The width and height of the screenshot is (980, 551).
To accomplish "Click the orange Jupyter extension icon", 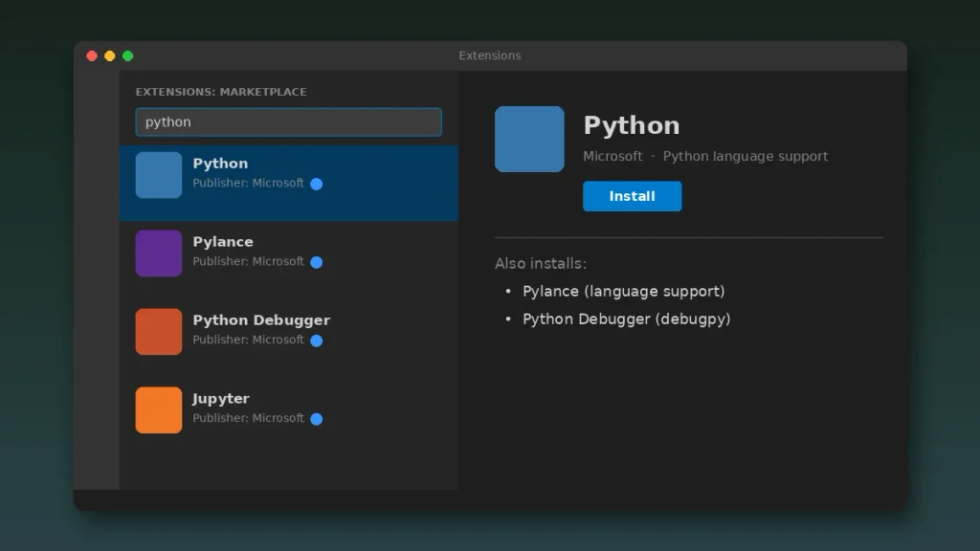I will coord(159,409).
